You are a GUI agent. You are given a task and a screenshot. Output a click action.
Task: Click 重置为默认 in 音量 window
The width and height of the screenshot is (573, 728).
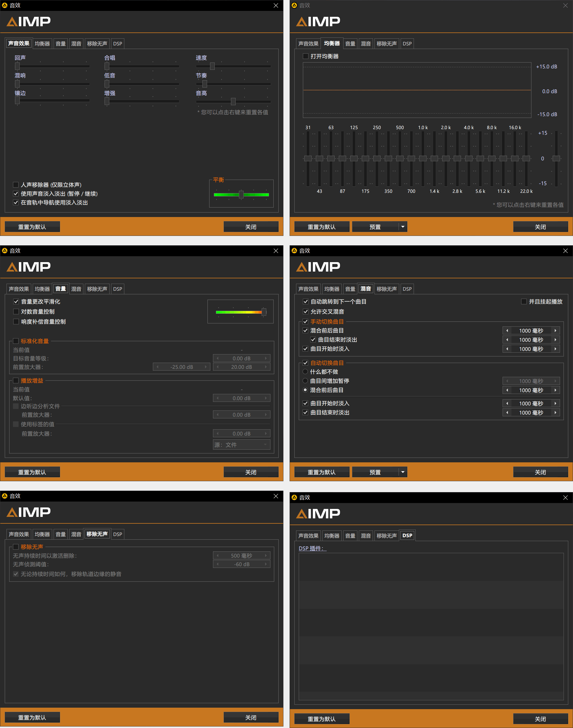pos(32,472)
